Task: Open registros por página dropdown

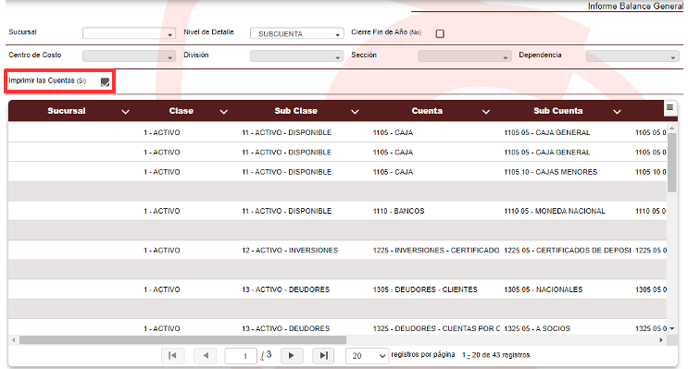Action: coord(367,356)
